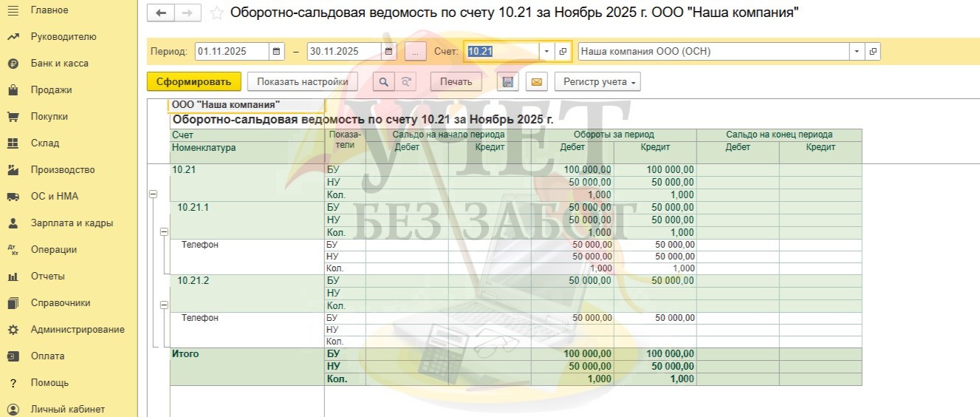980x417 pixels.
Task: Open the Отчеты section
Action: (47, 277)
